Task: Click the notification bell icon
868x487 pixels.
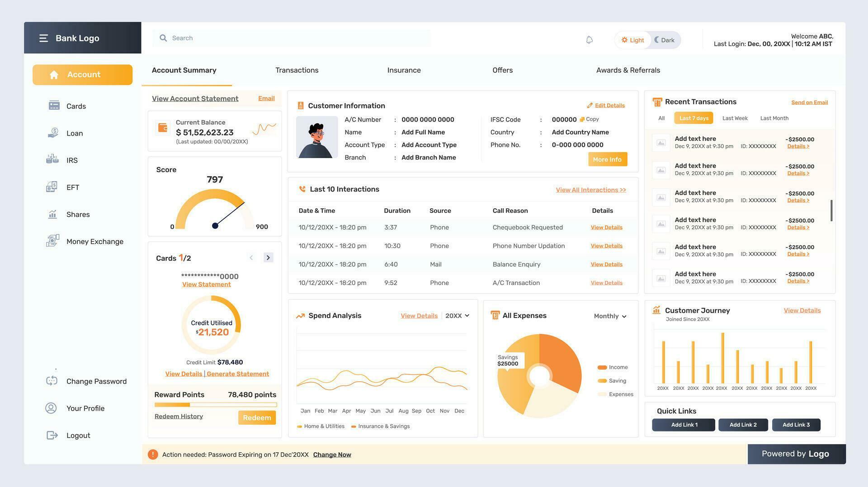Action: 589,39
